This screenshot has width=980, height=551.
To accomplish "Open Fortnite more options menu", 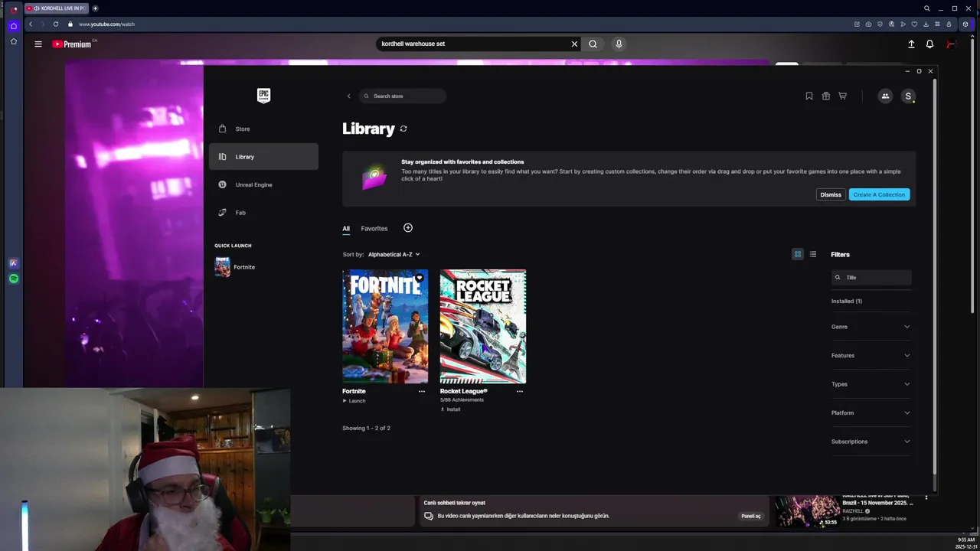I will point(421,391).
